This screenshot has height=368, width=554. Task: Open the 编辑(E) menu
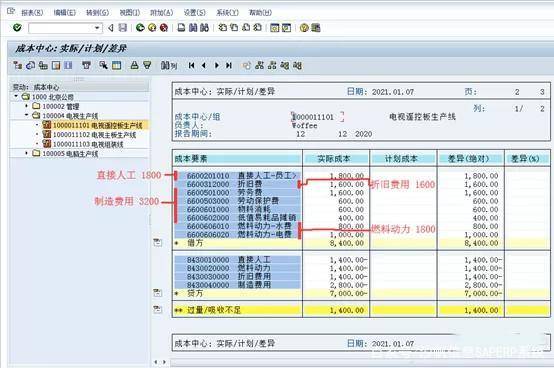(x=64, y=13)
